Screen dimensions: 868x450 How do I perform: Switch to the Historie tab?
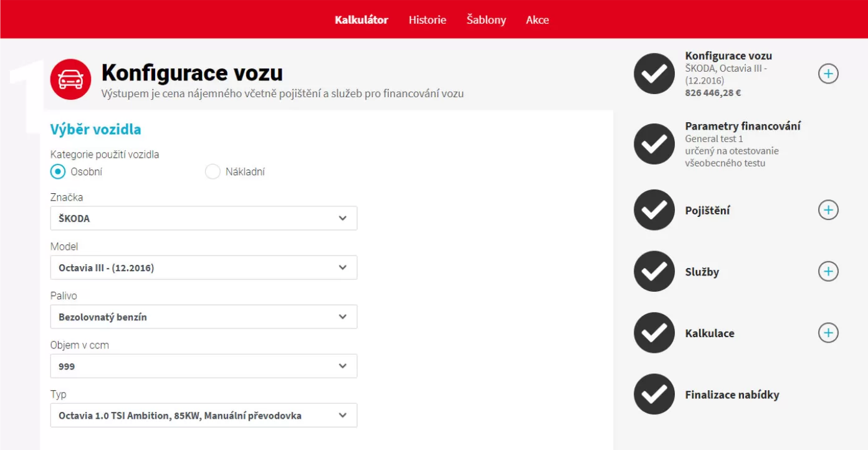427,20
